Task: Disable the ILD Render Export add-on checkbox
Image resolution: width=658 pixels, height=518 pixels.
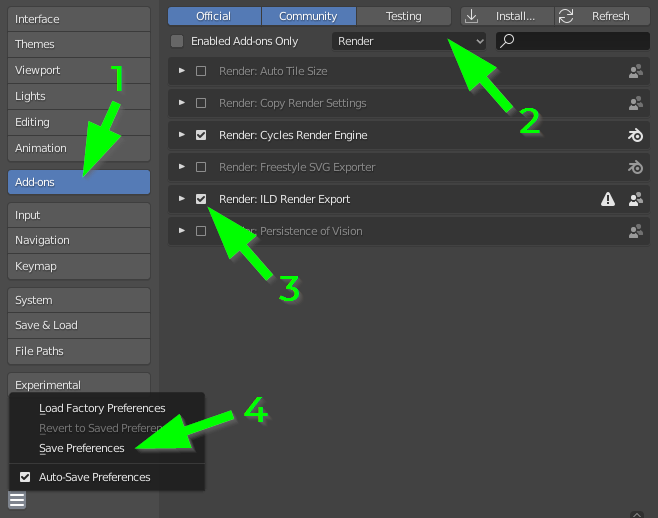Action: (x=201, y=199)
